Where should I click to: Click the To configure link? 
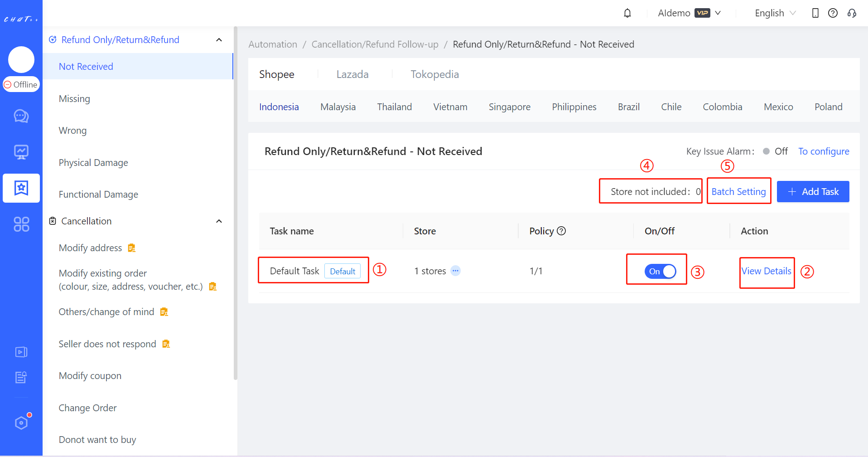(824, 151)
